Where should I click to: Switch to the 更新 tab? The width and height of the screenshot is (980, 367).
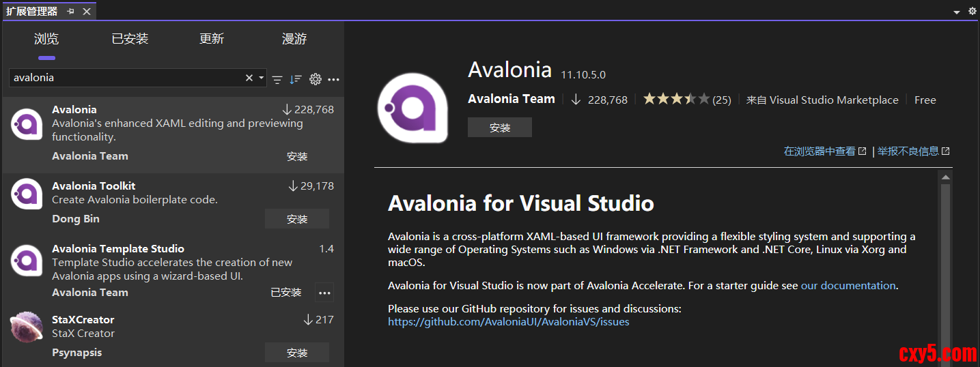(x=212, y=39)
